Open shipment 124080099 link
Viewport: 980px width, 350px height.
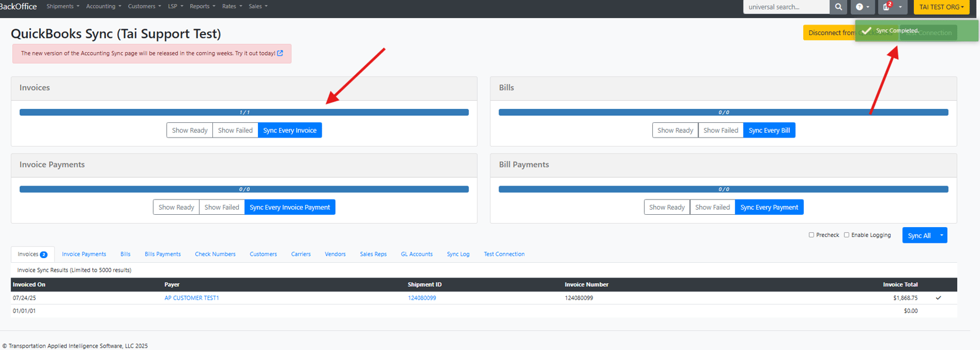[422, 298]
